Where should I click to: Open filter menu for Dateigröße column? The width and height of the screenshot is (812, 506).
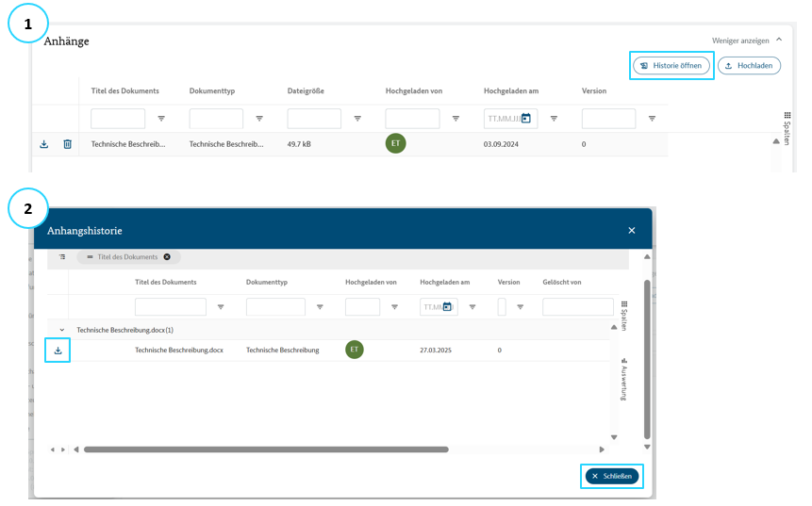[357, 119]
